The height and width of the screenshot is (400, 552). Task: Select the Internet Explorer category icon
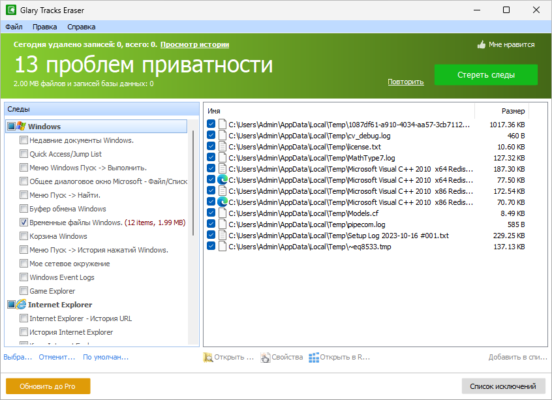(x=21, y=304)
